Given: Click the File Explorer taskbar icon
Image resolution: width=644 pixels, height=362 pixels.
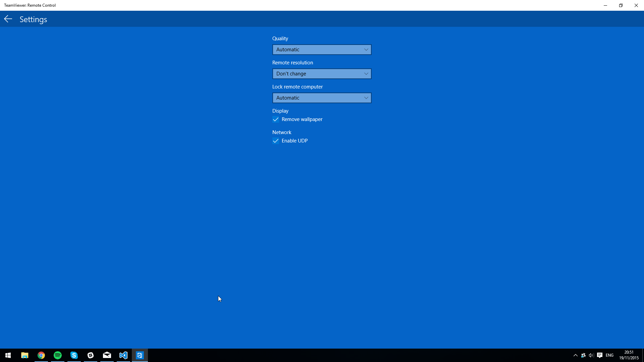Looking at the screenshot, I should (24, 355).
